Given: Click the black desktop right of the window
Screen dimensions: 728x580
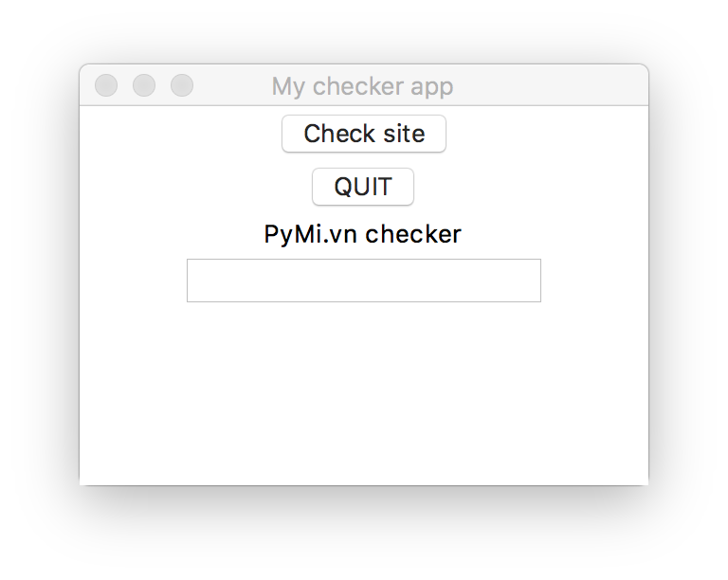Looking at the screenshot, I should [x=688, y=284].
